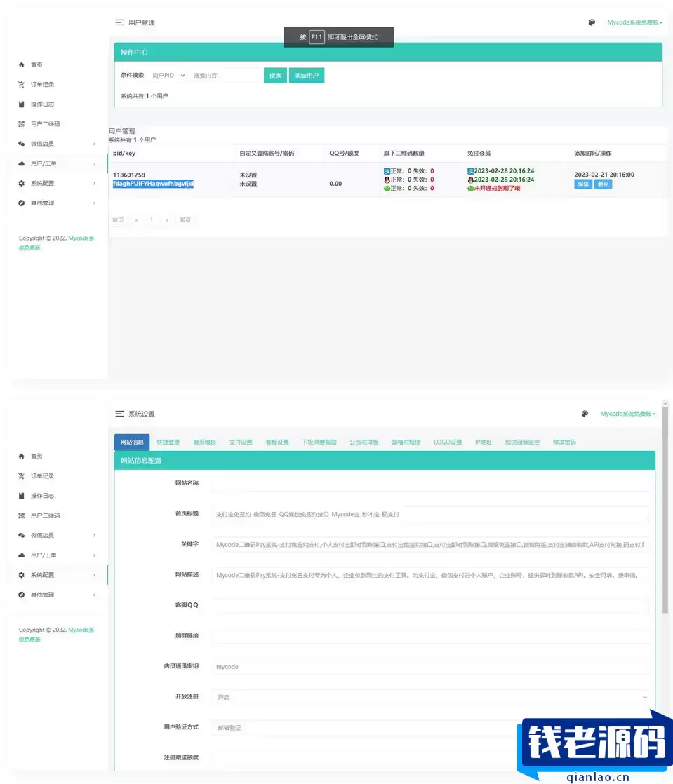The height and width of the screenshot is (784, 673).
Task: Click the 操作日志 book icon in upper sidebar
Action: coord(22,104)
